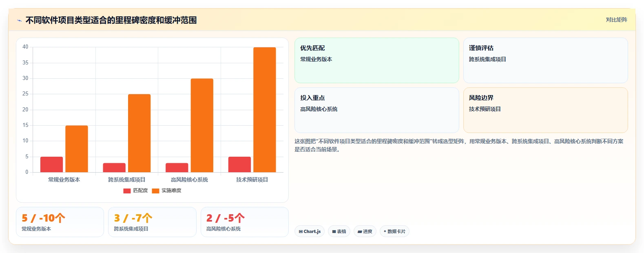Click the y-axis value 40
The image size is (644, 253).
[x=25, y=47]
